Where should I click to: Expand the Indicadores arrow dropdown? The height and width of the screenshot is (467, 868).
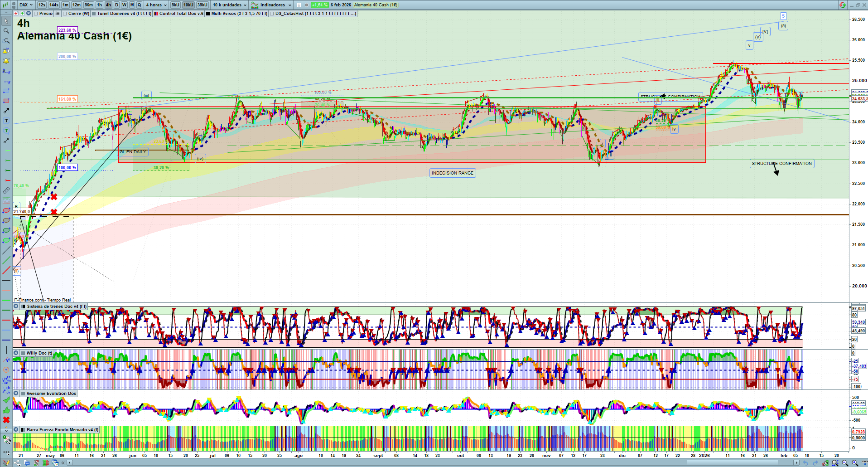(290, 5)
